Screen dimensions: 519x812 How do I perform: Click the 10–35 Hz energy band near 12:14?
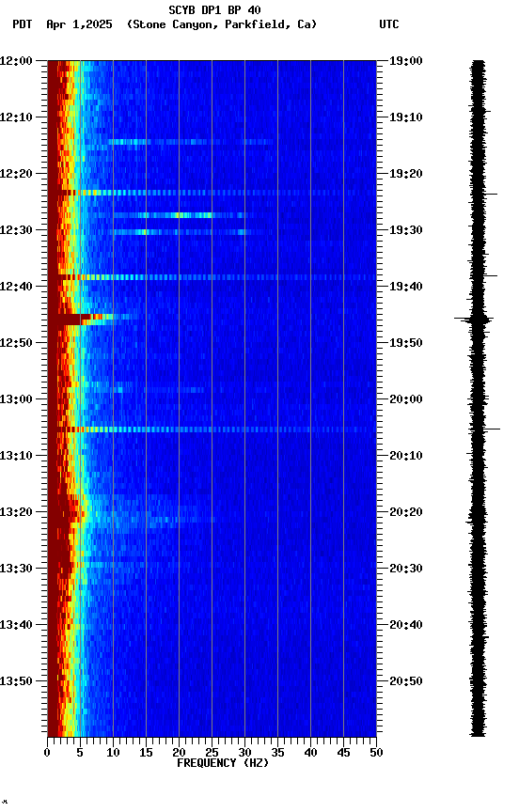191,142
